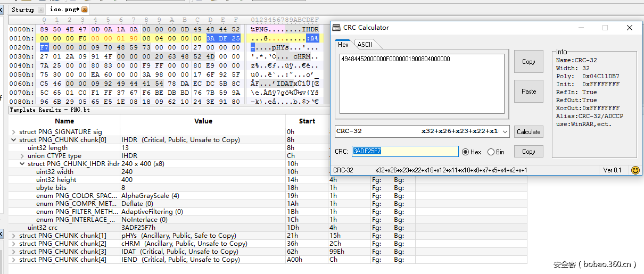Expand the union CTYPE type node
The width and height of the screenshot is (644, 274).
tap(22, 156)
